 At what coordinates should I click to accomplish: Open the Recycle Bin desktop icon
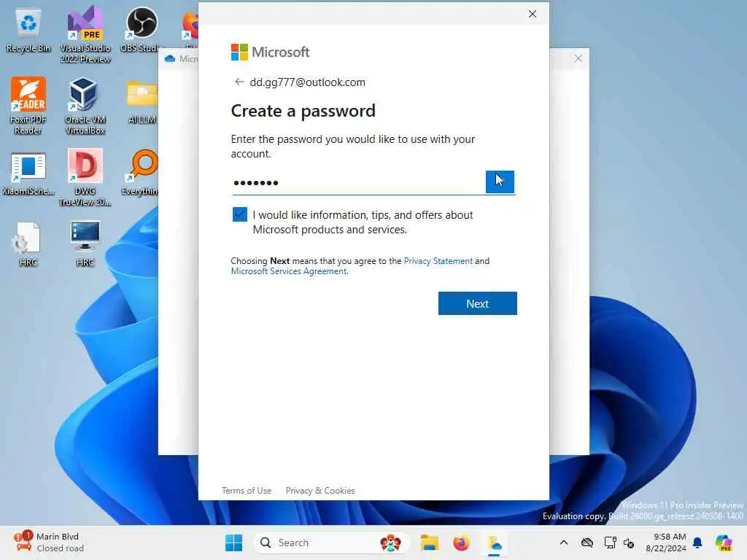(x=28, y=31)
